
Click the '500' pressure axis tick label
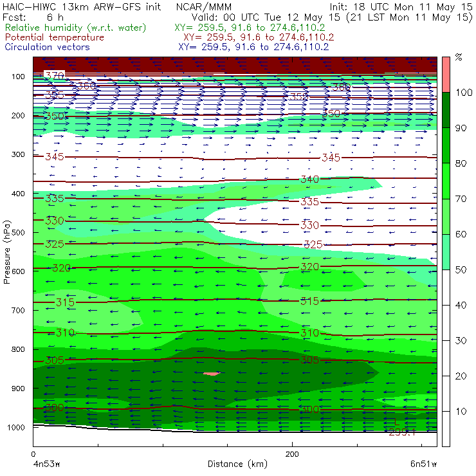[x=18, y=233]
